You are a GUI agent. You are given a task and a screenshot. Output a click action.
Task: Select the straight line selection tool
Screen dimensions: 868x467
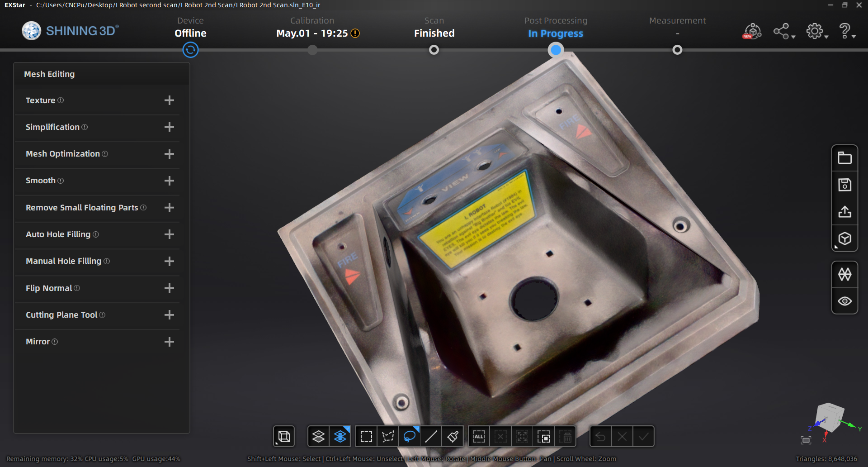point(431,436)
